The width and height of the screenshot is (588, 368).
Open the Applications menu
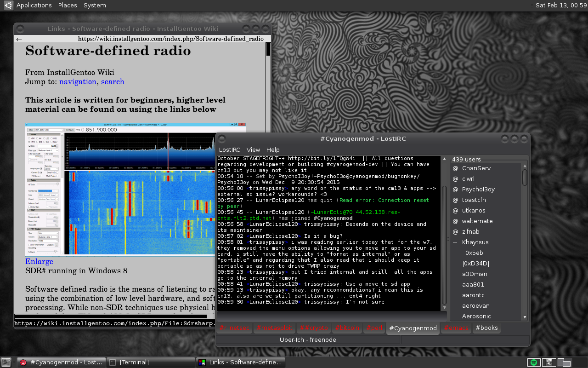coord(34,6)
